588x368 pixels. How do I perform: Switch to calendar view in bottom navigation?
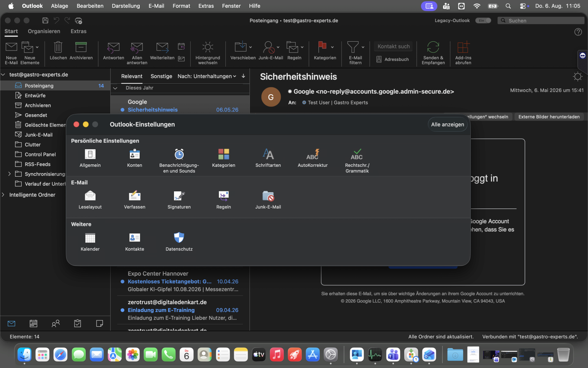(x=34, y=323)
